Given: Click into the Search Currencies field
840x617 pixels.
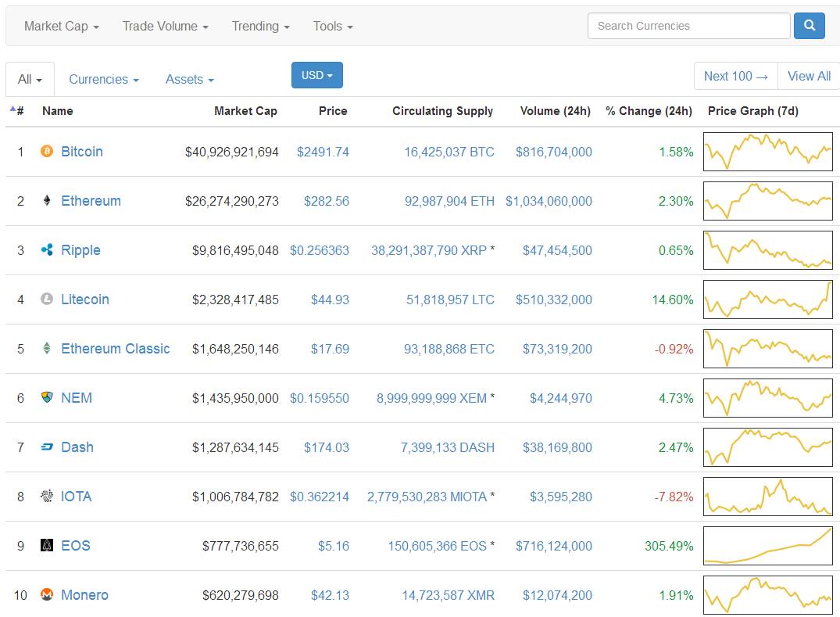Looking at the screenshot, I should 689,26.
